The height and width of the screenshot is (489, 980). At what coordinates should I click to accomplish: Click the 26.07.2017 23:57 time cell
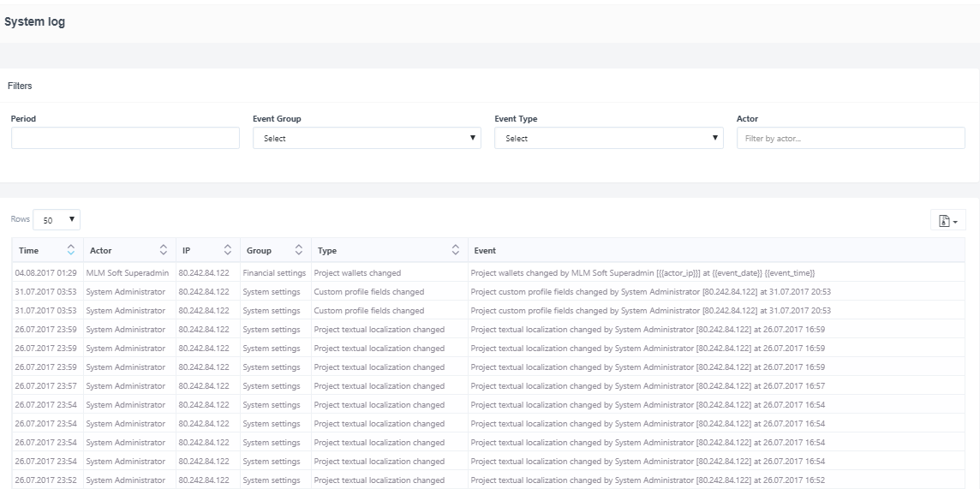[x=45, y=385]
